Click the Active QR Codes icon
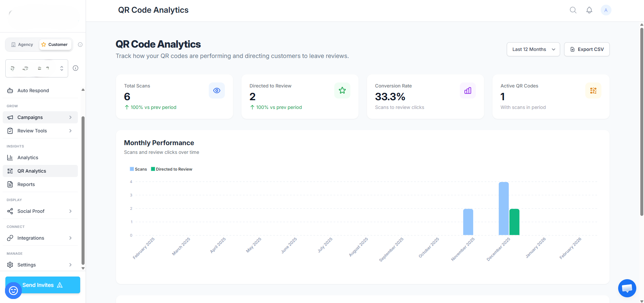Viewport: 644px width, 303px height. (593, 90)
